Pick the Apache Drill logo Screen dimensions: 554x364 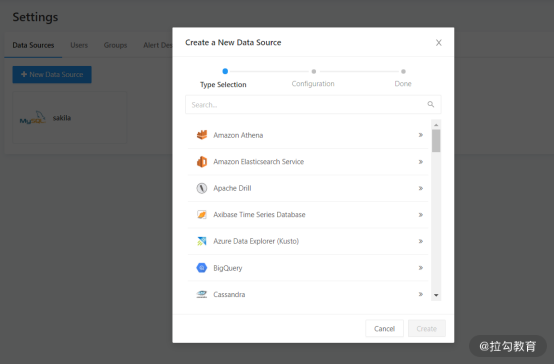click(202, 188)
